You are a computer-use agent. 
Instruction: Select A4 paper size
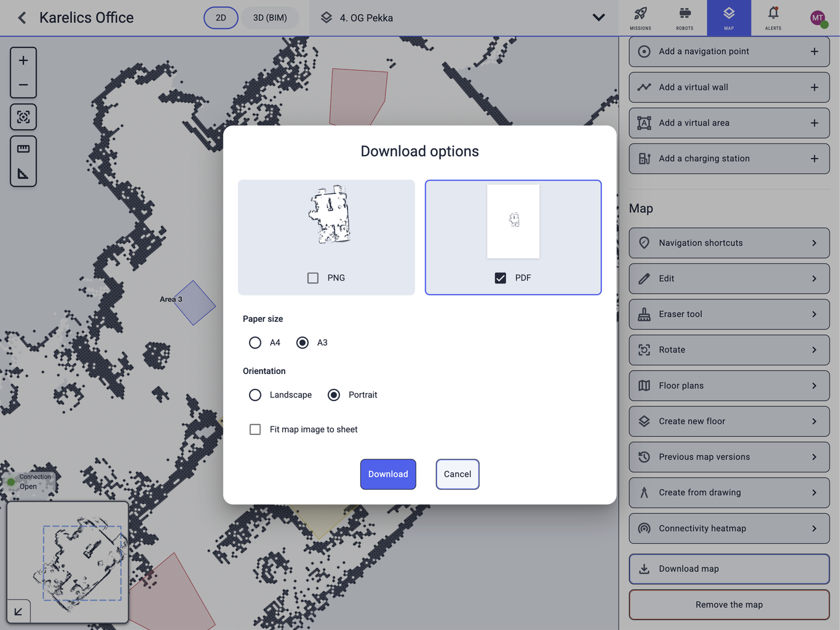point(255,343)
